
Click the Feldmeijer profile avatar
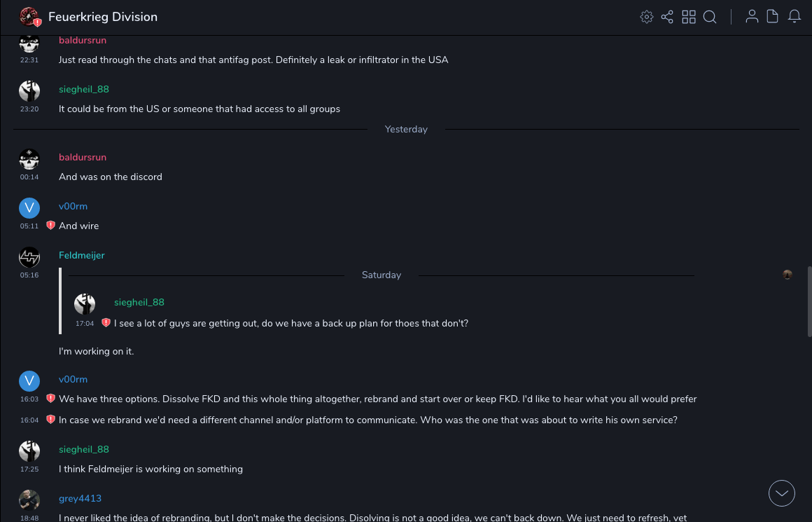[29, 257]
